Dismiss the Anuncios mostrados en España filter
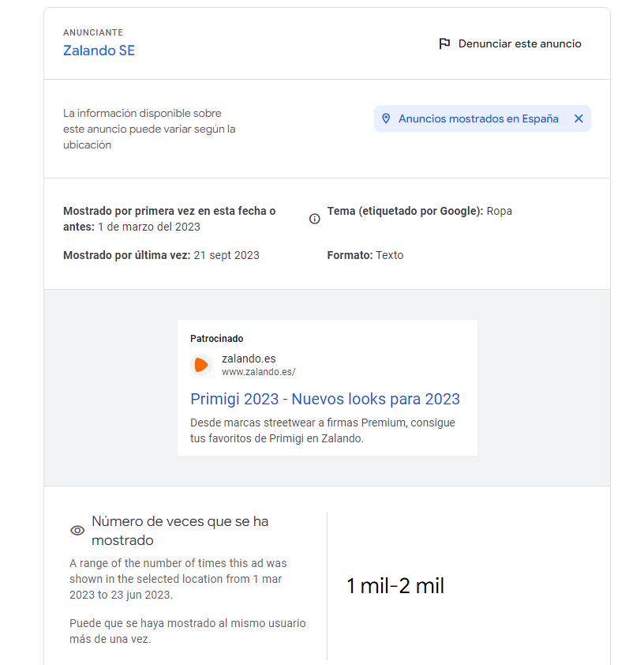The image size is (644, 665). [x=578, y=118]
